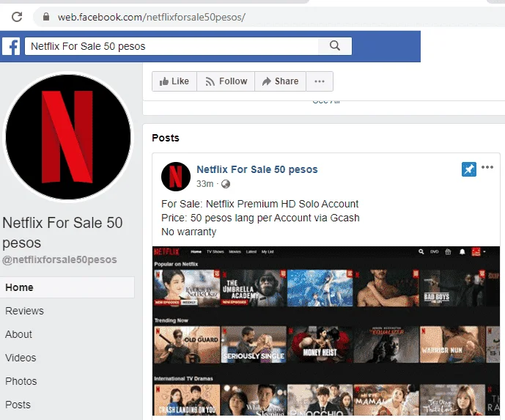Click the @netflixforsale50pesos username

pyautogui.click(x=59, y=259)
